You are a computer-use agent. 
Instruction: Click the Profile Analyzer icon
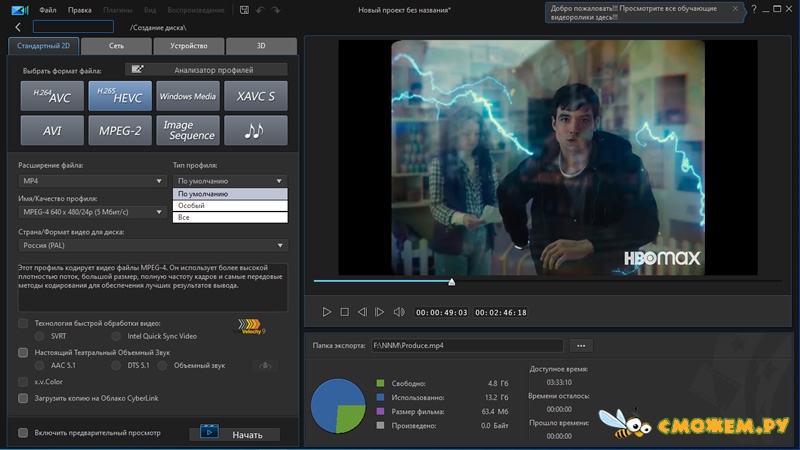(x=137, y=69)
